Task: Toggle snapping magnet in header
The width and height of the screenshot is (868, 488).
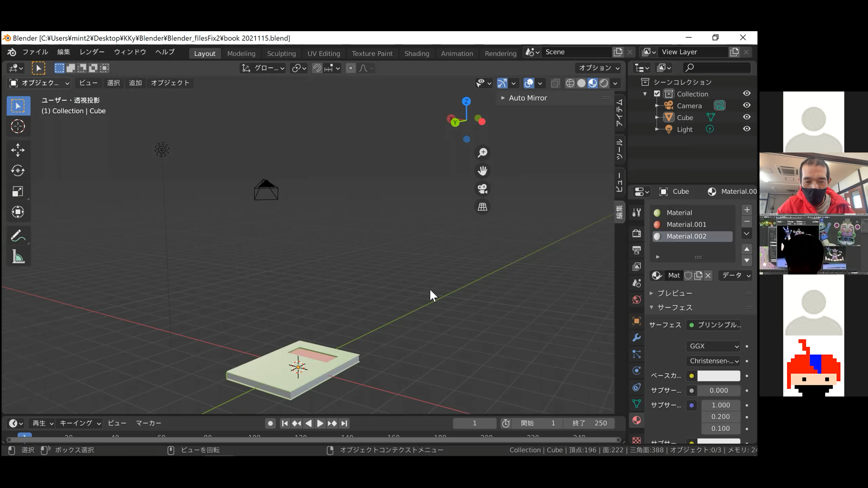Action: point(317,68)
